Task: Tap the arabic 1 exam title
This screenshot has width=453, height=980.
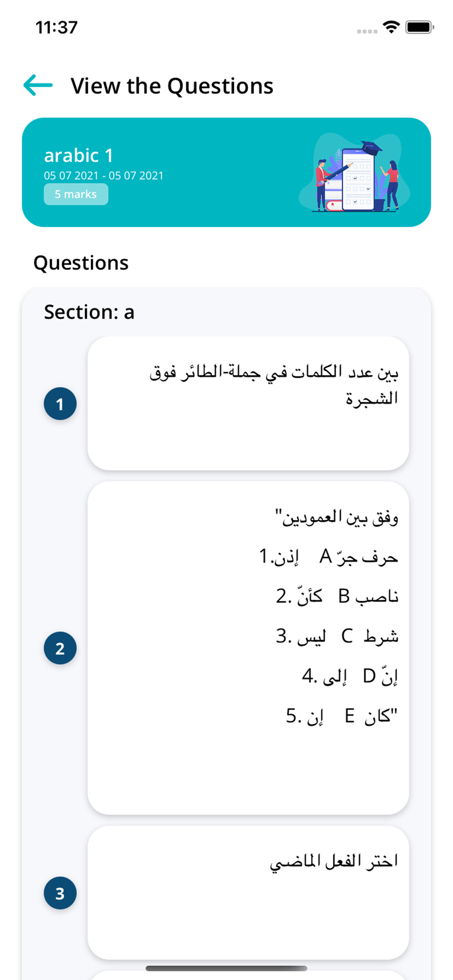Action: (x=78, y=155)
